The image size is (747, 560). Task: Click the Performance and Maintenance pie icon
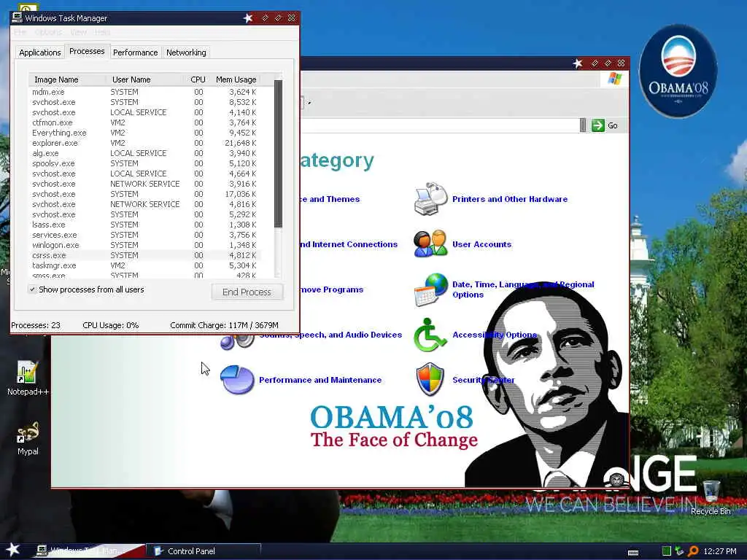237,379
